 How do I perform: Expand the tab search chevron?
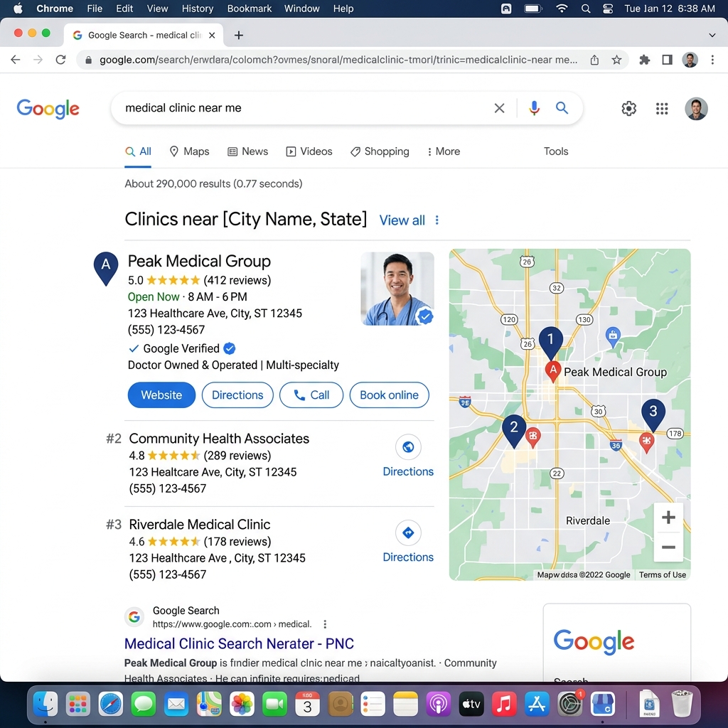(x=712, y=36)
